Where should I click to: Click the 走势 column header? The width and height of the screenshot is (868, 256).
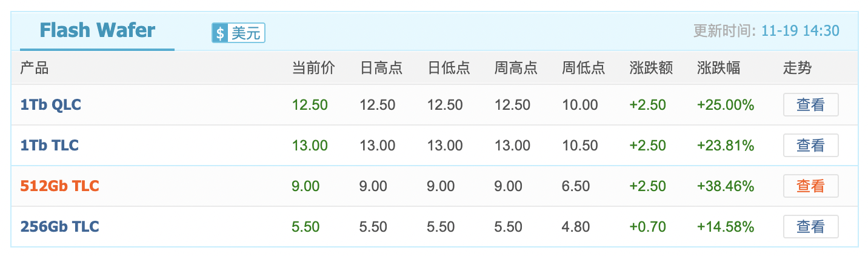click(797, 68)
